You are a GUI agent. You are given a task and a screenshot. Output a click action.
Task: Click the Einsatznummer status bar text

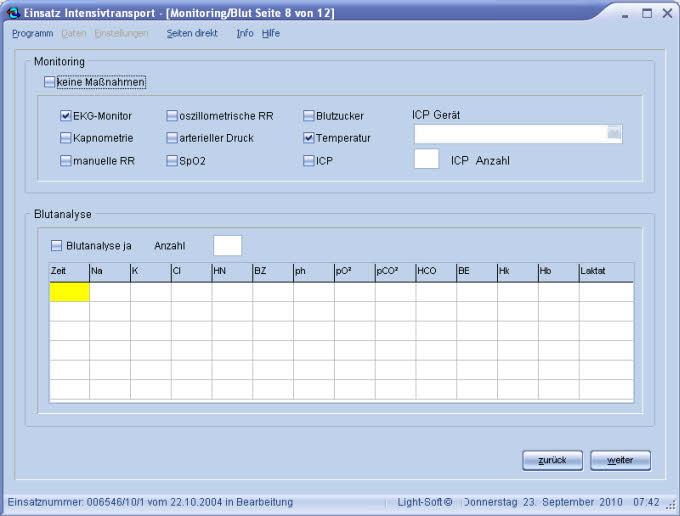point(150,502)
